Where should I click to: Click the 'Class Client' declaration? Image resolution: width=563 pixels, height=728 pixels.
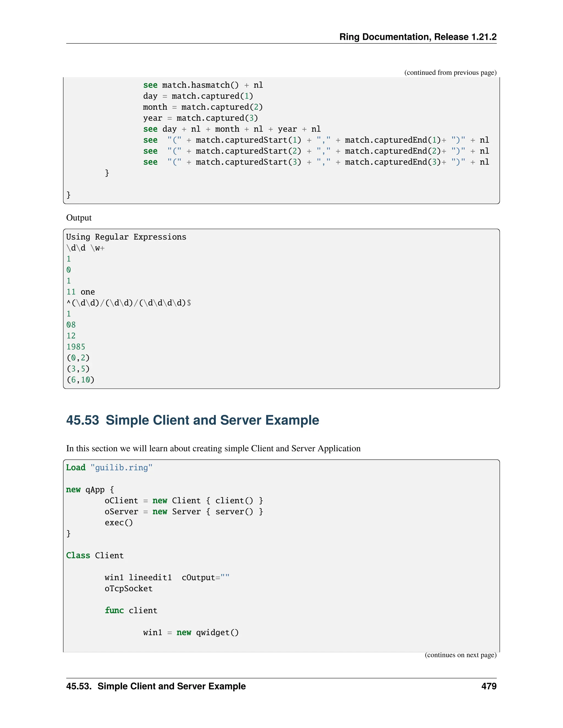pyautogui.click(x=95, y=555)
